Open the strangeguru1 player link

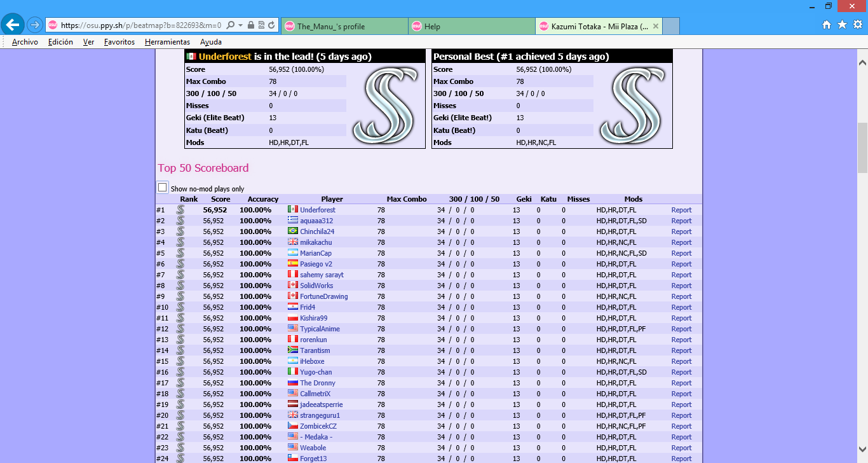pyautogui.click(x=320, y=415)
